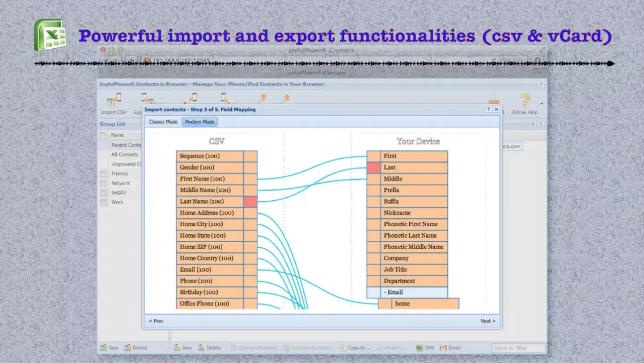Select All Contacts in Group List
The image size is (644, 363).
point(125,155)
